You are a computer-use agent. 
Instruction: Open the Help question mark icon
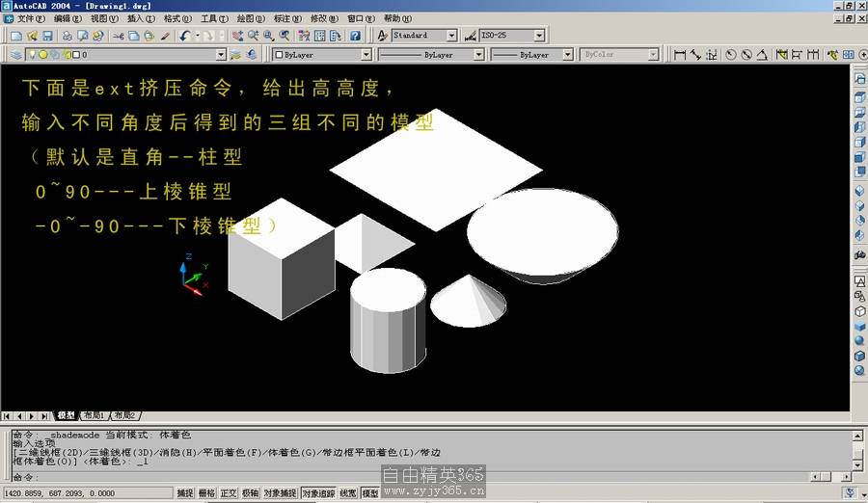click(x=355, y=36)
